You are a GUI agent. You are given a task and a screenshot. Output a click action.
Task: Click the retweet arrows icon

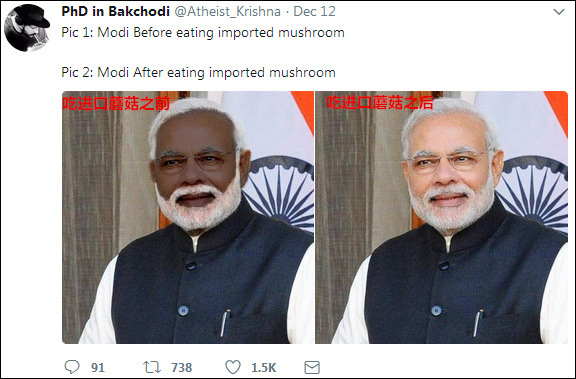click(x=152, y=367)
